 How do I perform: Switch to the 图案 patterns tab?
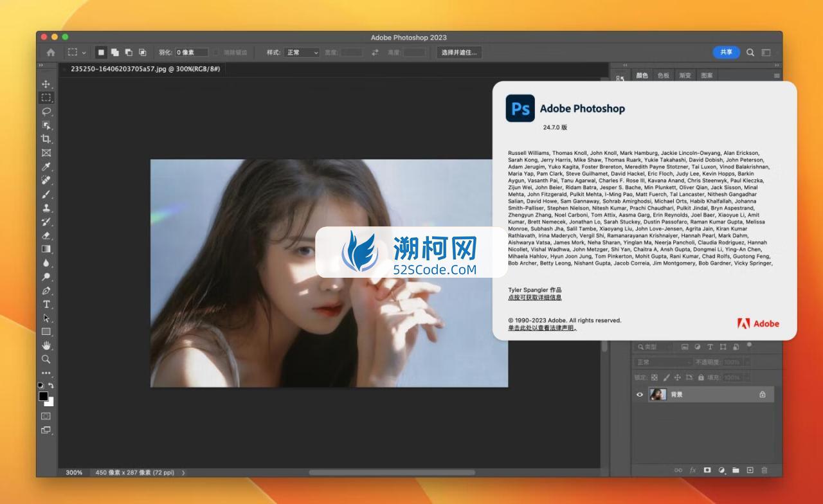click(707, 75)
